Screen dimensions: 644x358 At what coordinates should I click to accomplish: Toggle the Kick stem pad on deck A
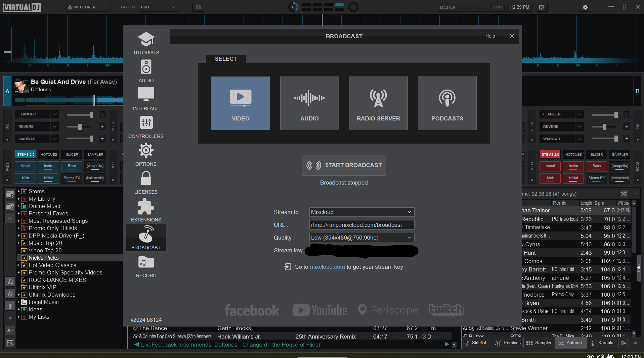pyautogui.click(x=26, y=178)
